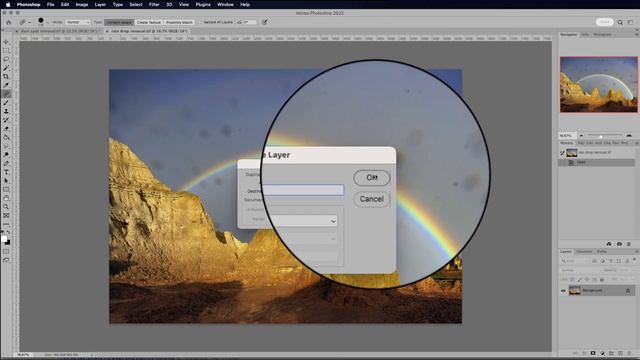Open Layers panel options menu
Viewport: 640px width, 360px height.
tap(636, 251)
